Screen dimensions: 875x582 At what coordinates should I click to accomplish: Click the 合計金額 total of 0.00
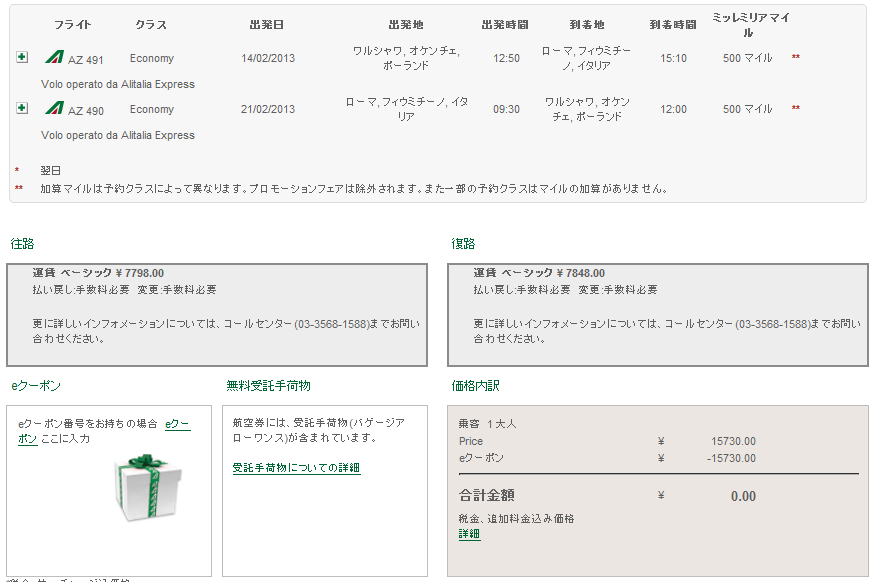pyautogui.click(x=742, y=496)
